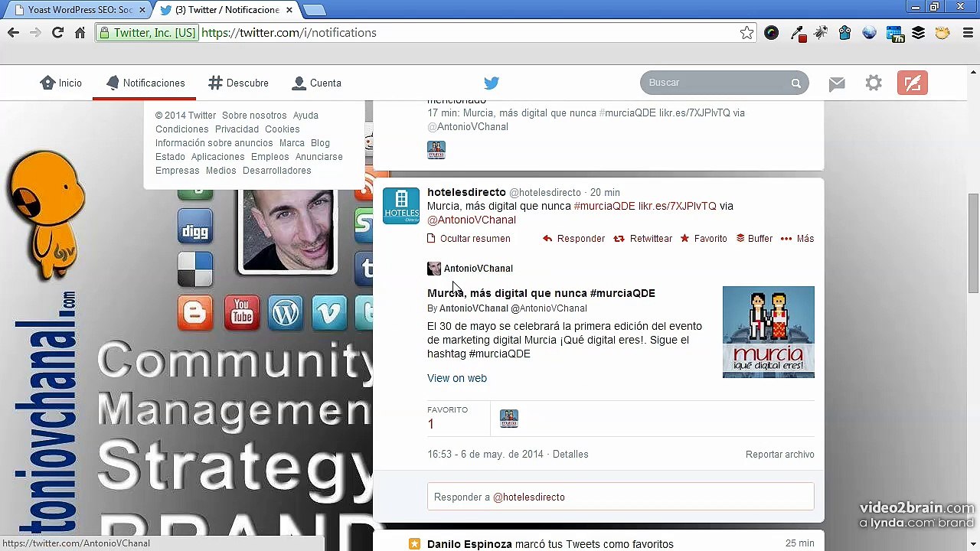Image resolution: width=980 pixels, height=551 pixels.
Task: Open the Ayuda footer link
Action: coord(305,116)
